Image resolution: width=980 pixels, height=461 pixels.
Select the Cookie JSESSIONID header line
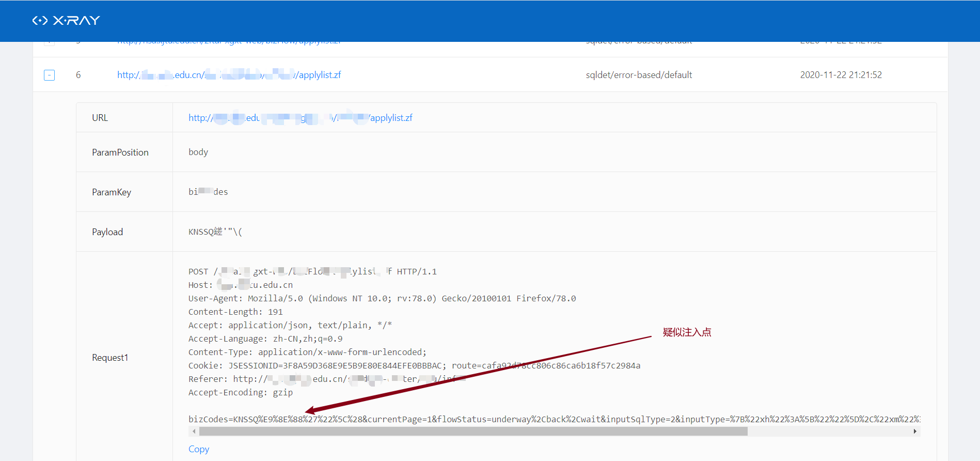(x=414, y=365)
